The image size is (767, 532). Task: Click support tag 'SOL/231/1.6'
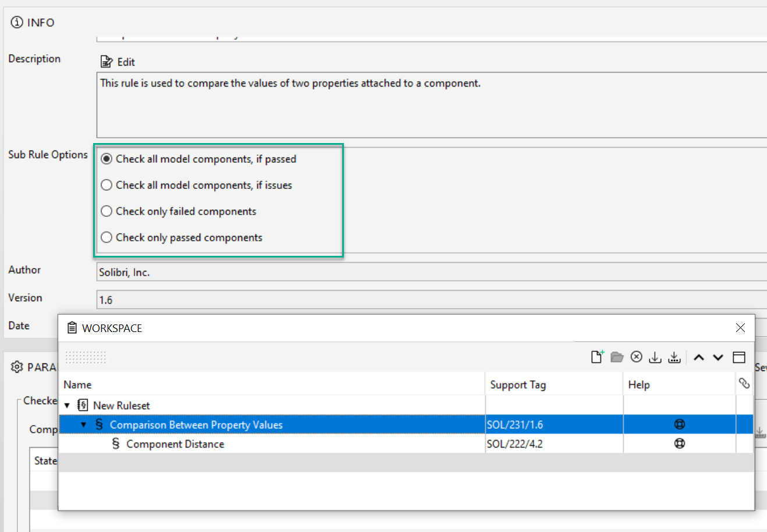click(515, 425)
